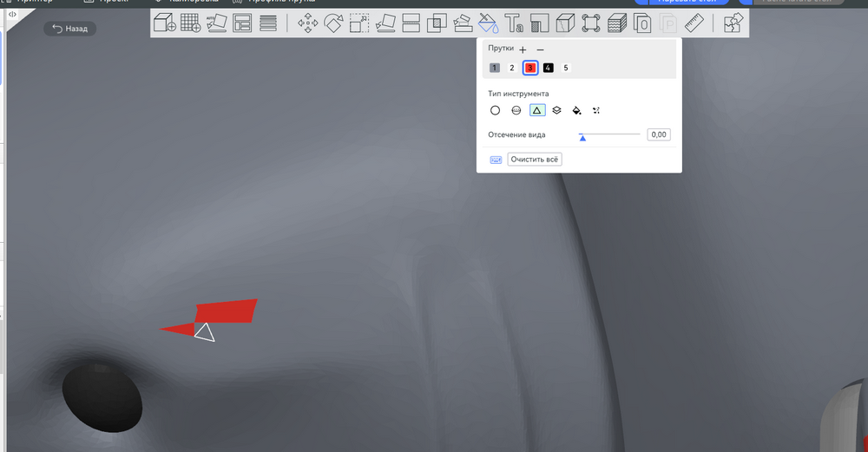Click the corner-shaped icon right of Ta
The image size is (868, 452).
tap(540, 23)
